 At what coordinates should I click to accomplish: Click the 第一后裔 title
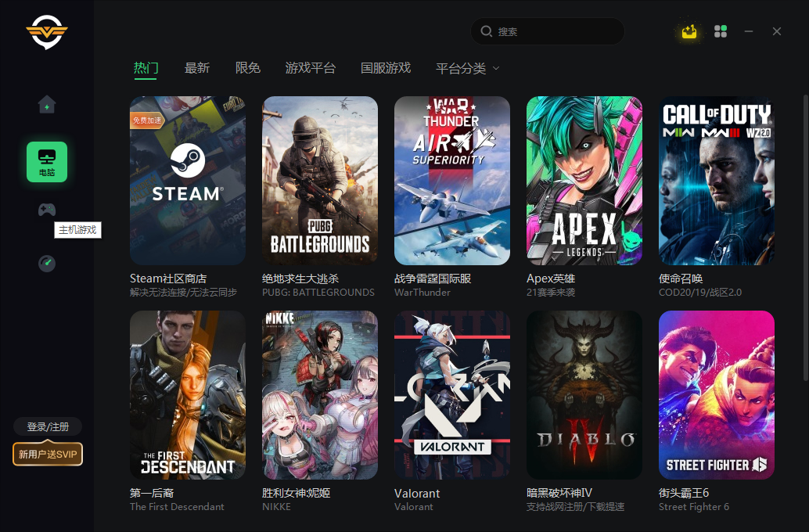click(x=152, y=493)
